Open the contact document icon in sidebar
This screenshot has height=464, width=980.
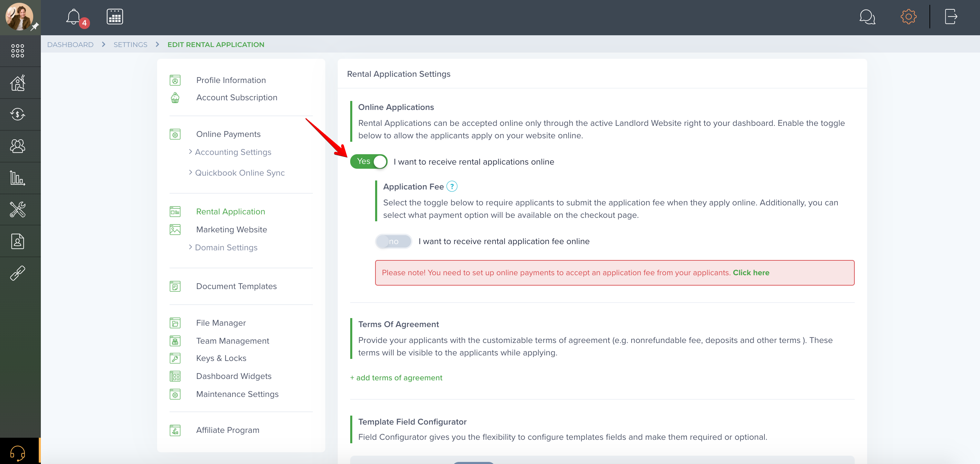point(18,241)
